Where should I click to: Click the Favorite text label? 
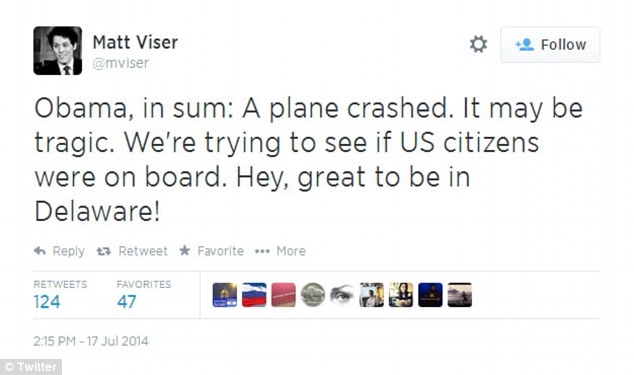(220, 251)
